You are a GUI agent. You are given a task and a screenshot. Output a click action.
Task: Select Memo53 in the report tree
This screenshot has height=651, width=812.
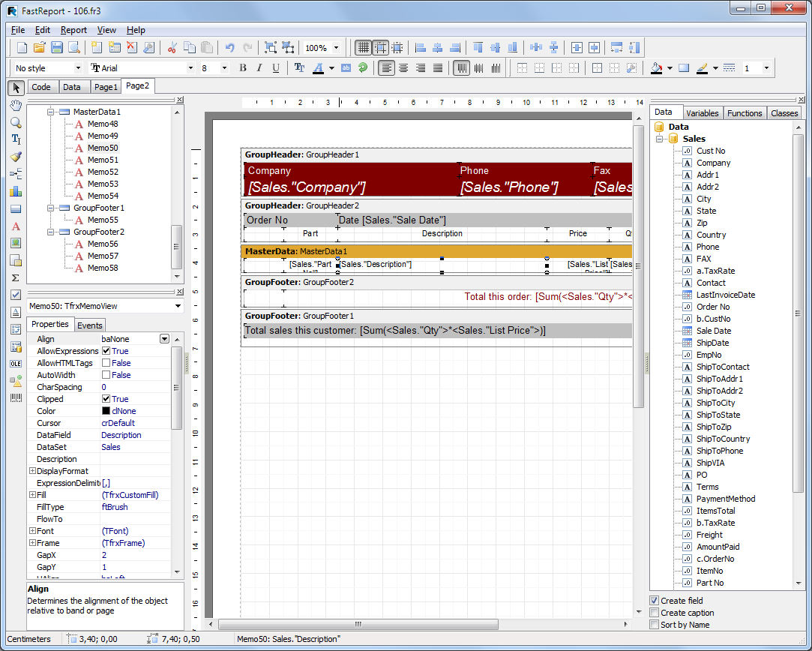(103, 184)
